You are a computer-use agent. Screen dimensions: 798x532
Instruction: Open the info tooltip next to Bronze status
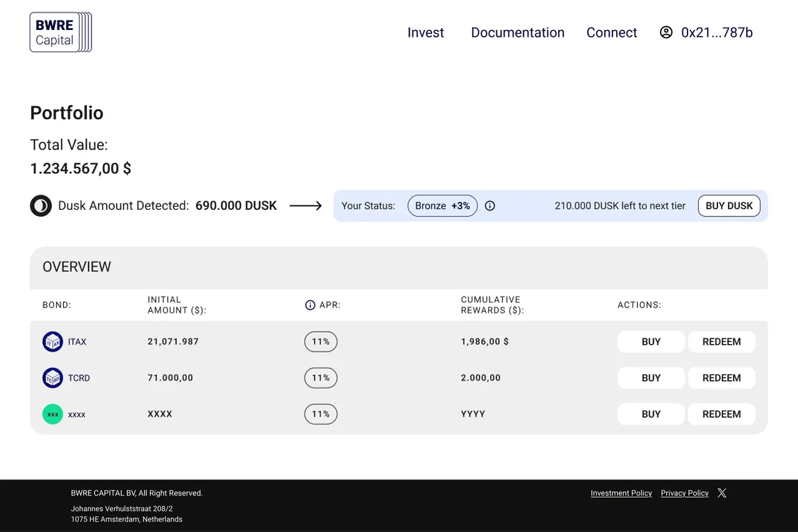click(490, 206)
